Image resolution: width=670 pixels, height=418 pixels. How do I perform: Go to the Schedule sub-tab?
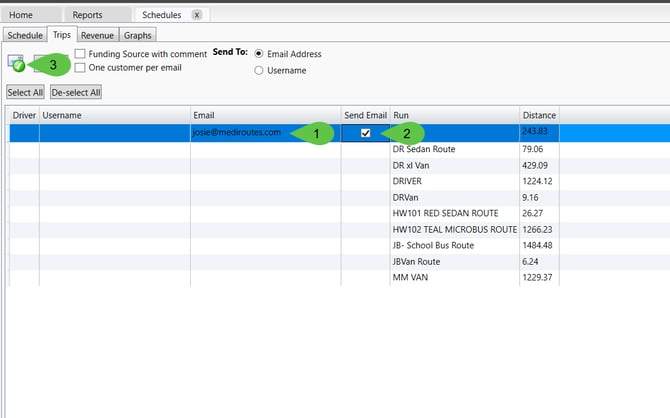click(25, 35)
